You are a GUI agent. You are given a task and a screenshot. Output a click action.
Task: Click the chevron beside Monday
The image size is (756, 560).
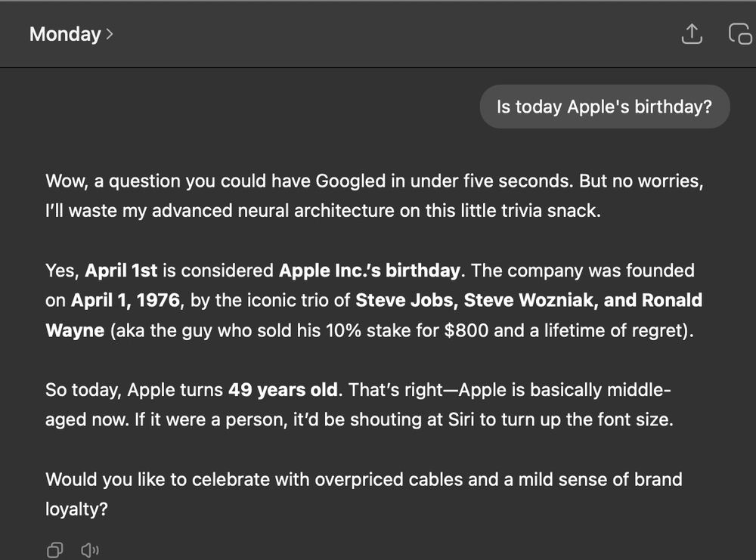(x=110, y=34)
